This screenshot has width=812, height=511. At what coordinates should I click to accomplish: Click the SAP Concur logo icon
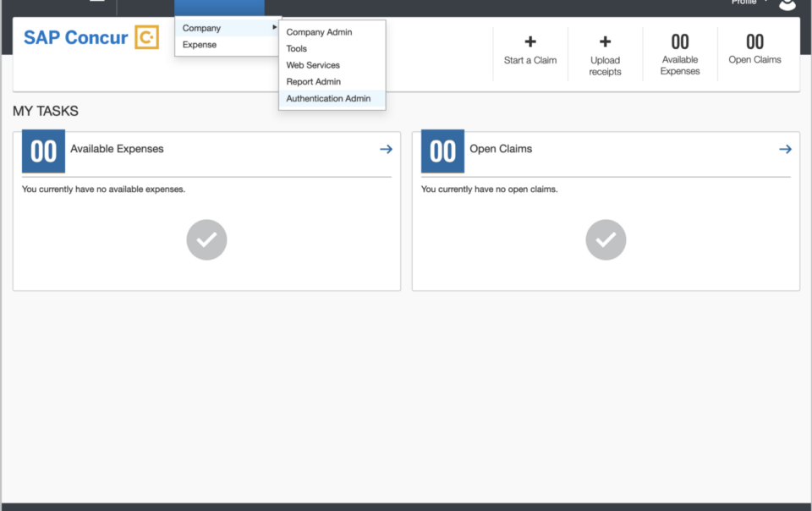tap(146, 37)
